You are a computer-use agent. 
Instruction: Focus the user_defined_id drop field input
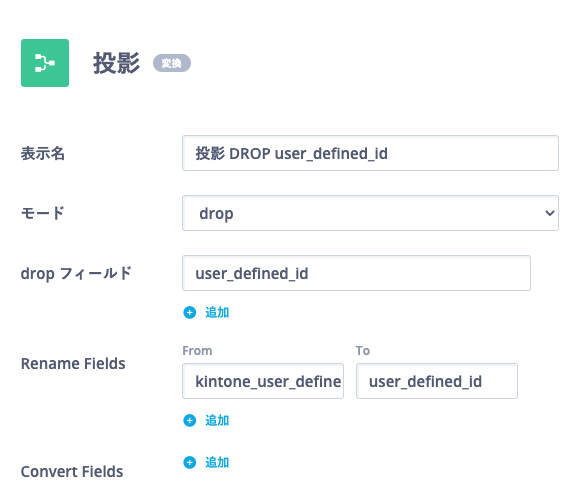tap(356, 273)
